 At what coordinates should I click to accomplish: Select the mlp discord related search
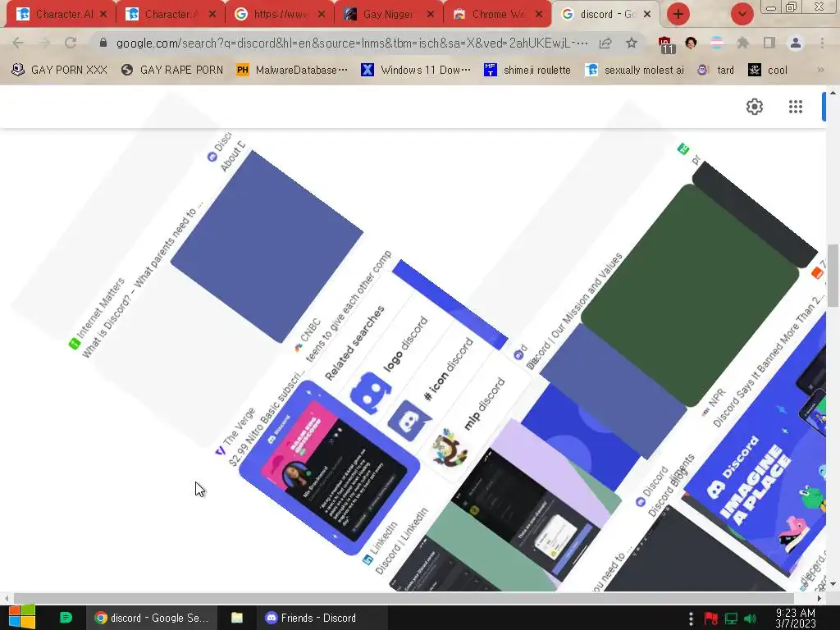[467, 423]
